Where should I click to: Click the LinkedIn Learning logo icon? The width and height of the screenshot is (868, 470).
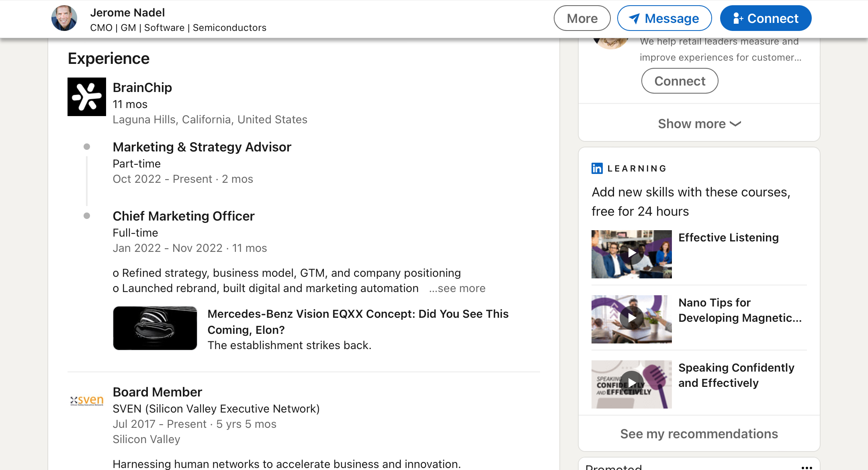pos(597,168)
